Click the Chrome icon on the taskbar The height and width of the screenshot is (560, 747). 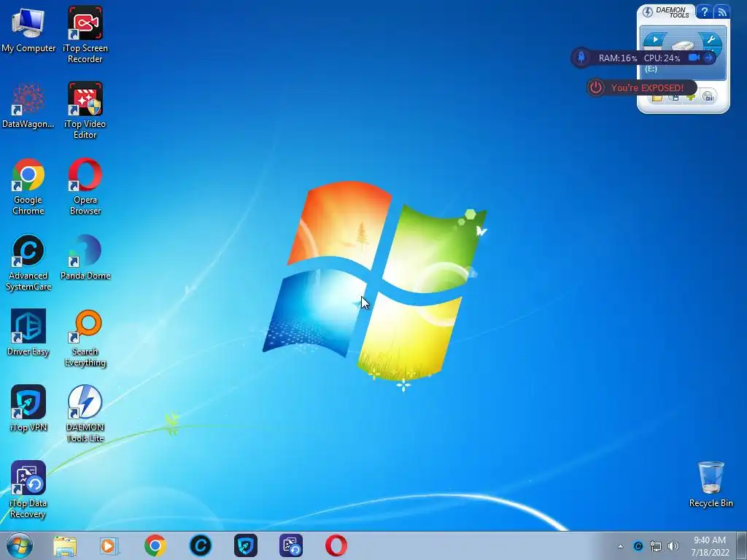coord(155,545)
